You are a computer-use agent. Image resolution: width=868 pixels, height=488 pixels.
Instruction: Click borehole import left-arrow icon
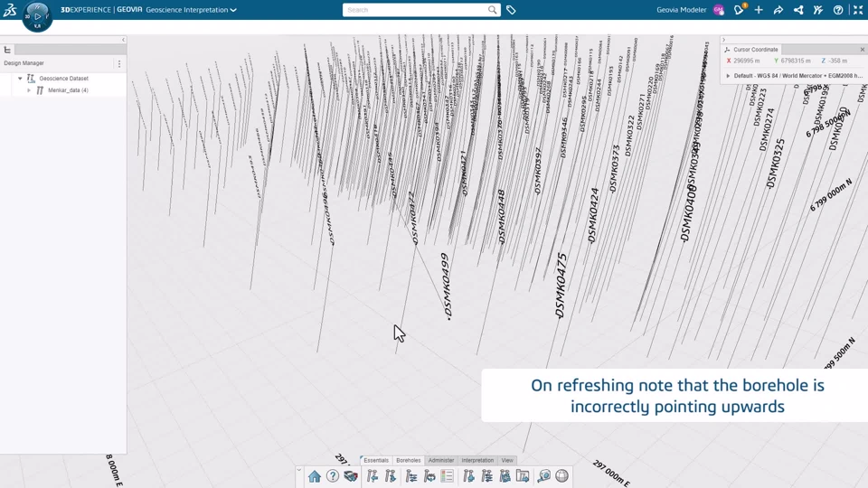pos(373,476)
